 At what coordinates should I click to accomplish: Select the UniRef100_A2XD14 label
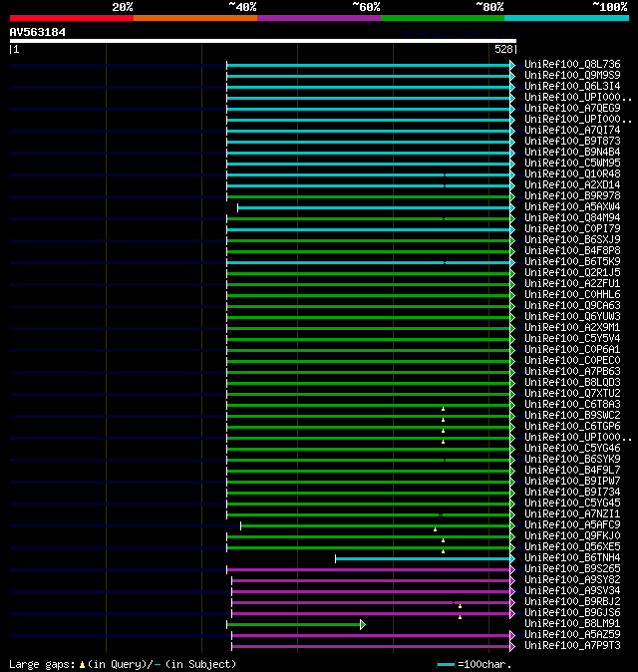coord(572,185)
